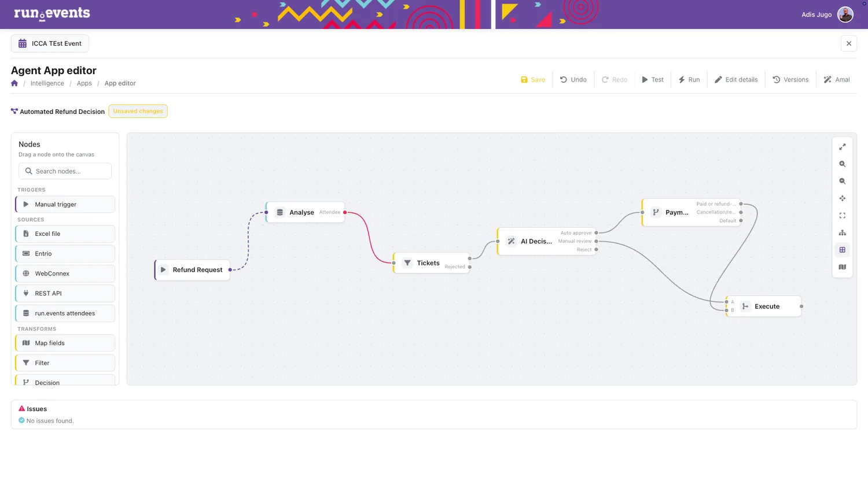Toggle the canvas grid
The image size is (868, 488).
click(843, 250)
